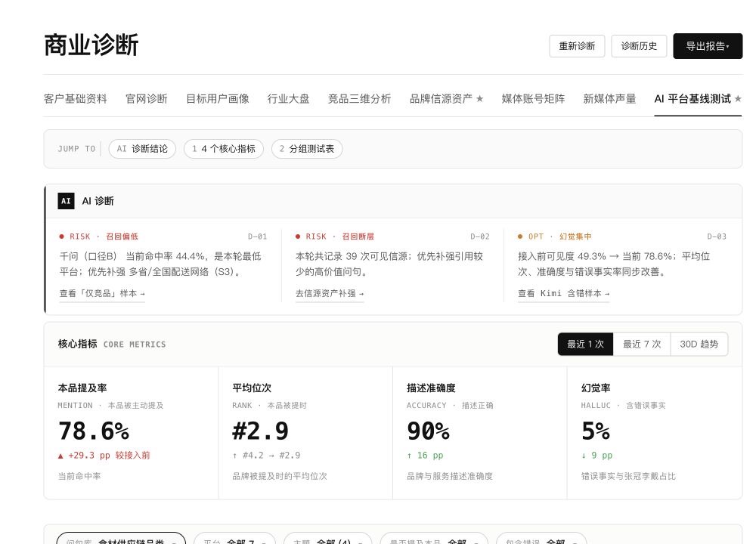Open the 是否提及本品 filter dropdown
The height and width of the screenshot is (544, 756).
pyautogui.click(x=434, y=539)
